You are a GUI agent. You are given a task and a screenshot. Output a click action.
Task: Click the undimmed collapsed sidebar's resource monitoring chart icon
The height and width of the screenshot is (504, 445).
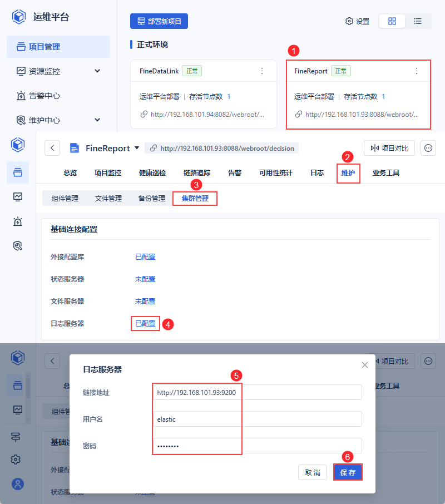18,197
